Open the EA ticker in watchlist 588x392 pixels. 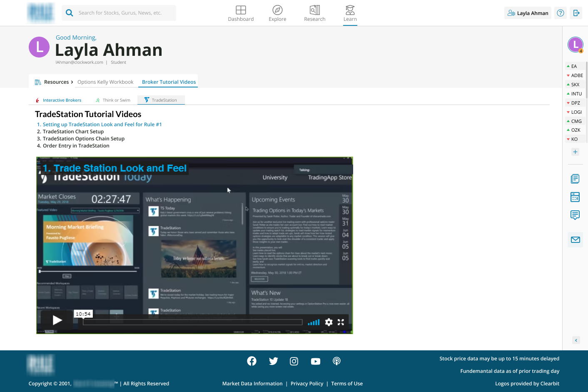[575, 66]
